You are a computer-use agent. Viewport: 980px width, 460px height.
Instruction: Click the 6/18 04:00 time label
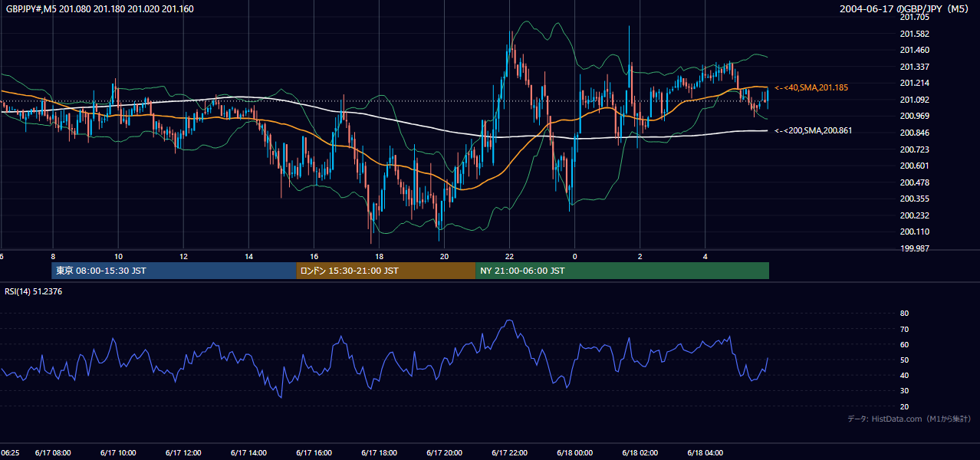click(705, 453)
